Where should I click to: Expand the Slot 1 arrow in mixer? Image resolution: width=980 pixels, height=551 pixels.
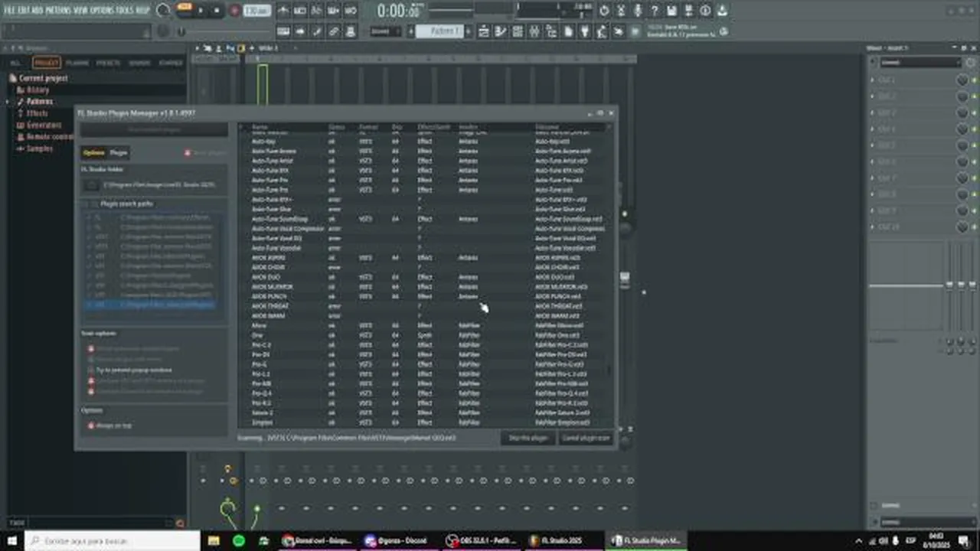[872, 80]
